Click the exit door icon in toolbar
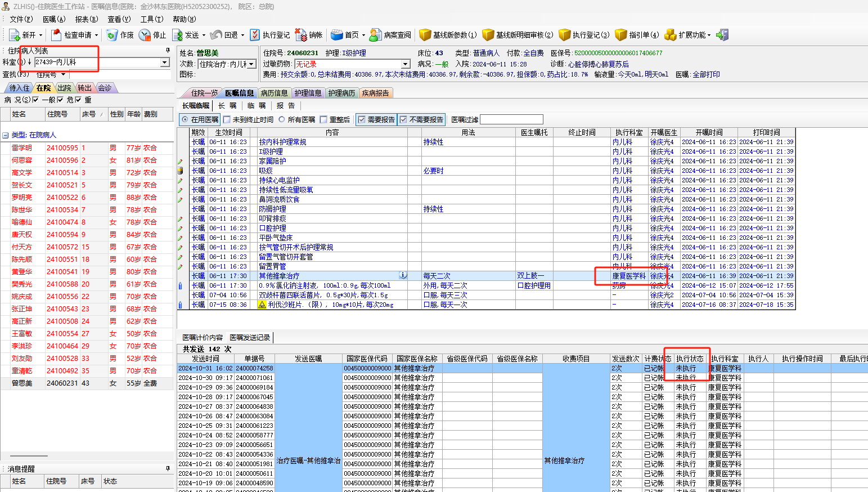The width and height of the screenshot is (868, 492). point(722,35)
